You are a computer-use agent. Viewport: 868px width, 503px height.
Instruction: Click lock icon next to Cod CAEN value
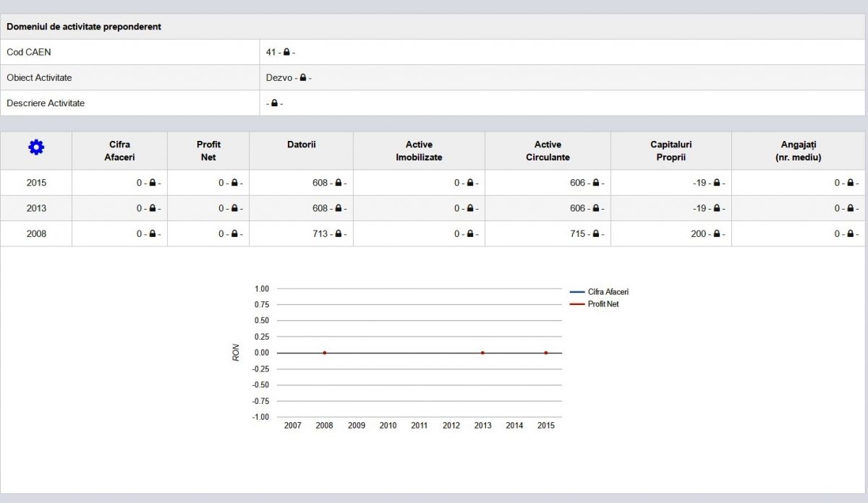pos(286,52)
